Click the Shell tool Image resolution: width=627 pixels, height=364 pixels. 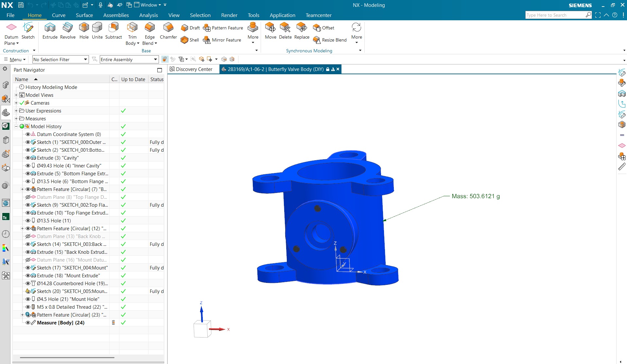[x=190, y=40]
